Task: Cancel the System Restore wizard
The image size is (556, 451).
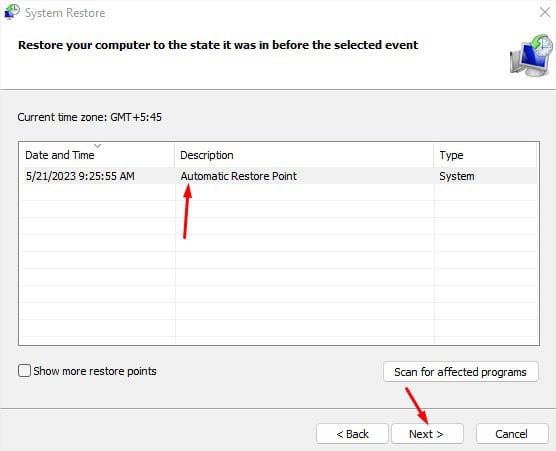Action: point(512,434)
